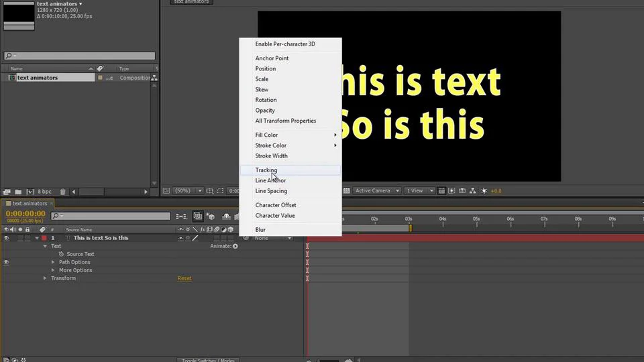Click the fx column header in switches
This screenshot has width=644, height=362.
click(203, 230)
